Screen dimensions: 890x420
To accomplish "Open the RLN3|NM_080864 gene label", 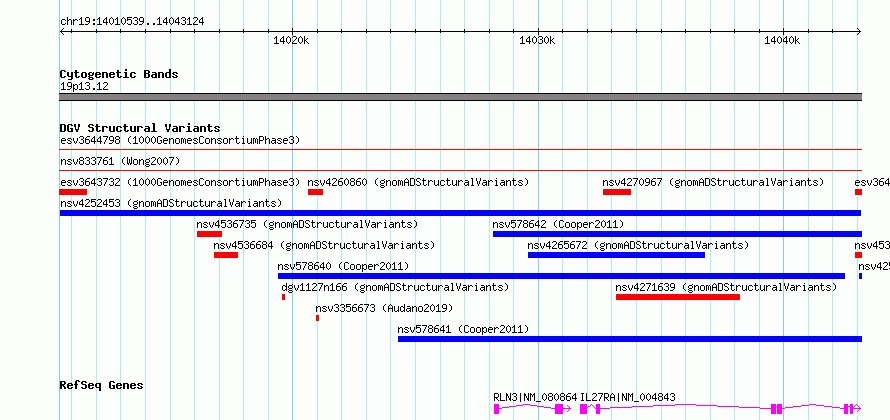I will pyautogui.click(x=535, y=397).
